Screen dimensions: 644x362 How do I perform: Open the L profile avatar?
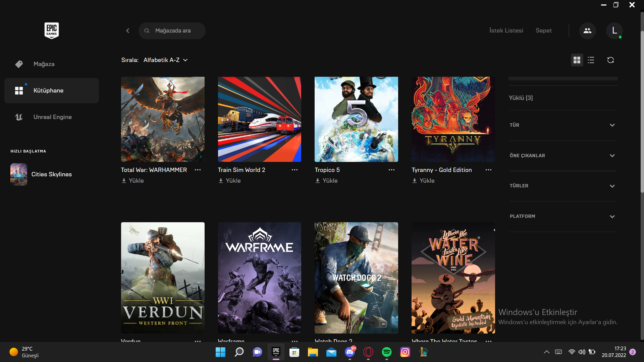coord(614,31)
